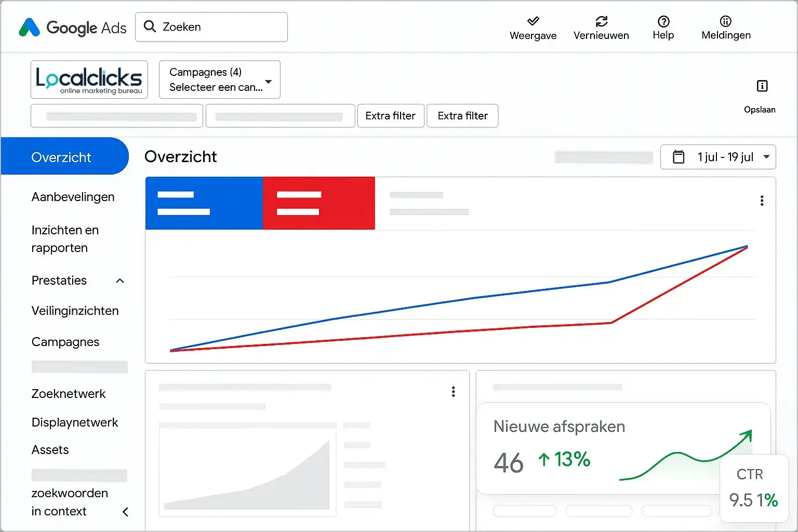Click the Vernieuwen refresh icon

click(x=601, y=21)
